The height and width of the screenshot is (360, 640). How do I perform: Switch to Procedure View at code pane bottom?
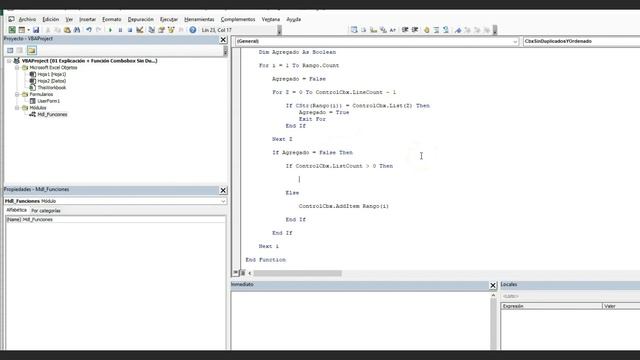pyautogui.click(x=236, y=273)
